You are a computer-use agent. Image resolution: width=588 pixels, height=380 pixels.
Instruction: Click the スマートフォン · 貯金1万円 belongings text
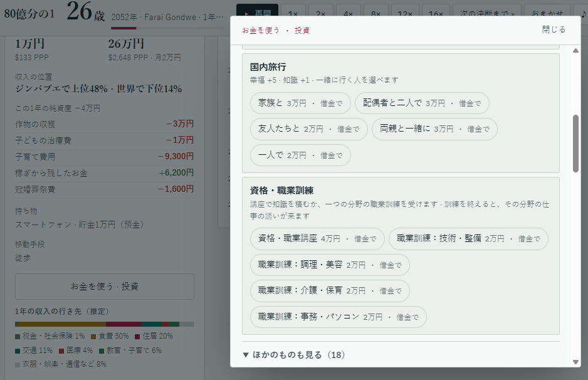(80, 224)
